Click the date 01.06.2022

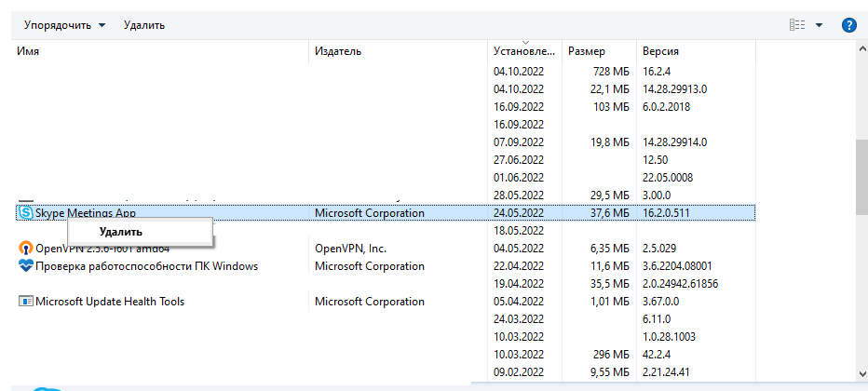pos(519,178)
